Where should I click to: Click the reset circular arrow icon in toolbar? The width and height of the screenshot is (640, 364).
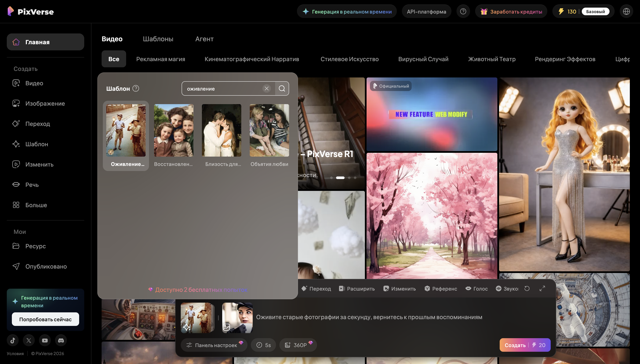pyautogui.click(x=527, y=288)
